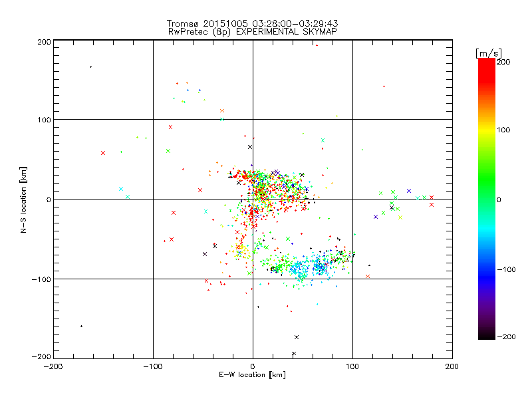
Task: Click the black dot in the bottom-left corner of the plot
Action: point(81,327)
